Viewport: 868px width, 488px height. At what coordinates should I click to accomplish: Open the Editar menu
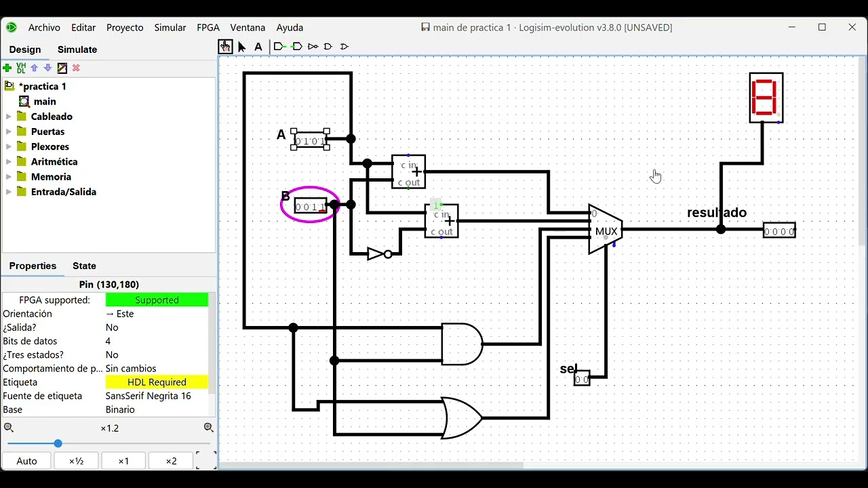83,28
